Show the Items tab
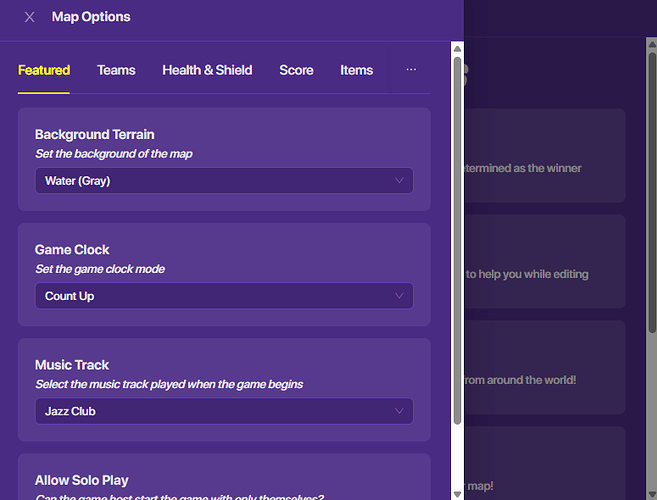 (x=356, y=70)
